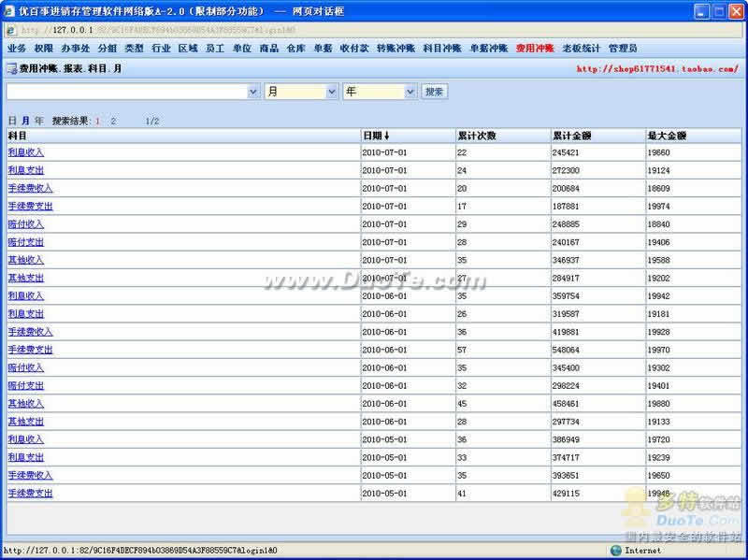Image resolution: width=748 pixels, height=560 pixels.
Task: Open the highlighted 费用冲账 menu
Action: [535, 49]
